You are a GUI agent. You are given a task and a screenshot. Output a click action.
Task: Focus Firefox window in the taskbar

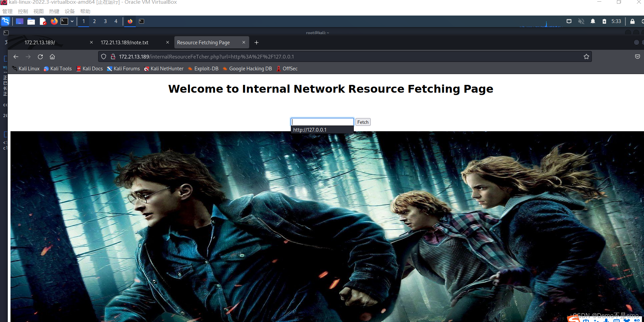[x=130, y=21]
